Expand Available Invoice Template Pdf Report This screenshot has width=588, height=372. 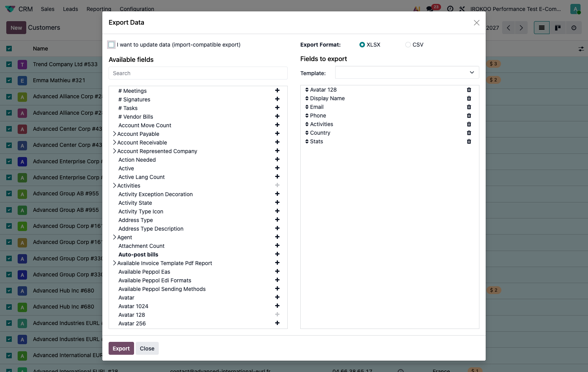tap(114, 263)
